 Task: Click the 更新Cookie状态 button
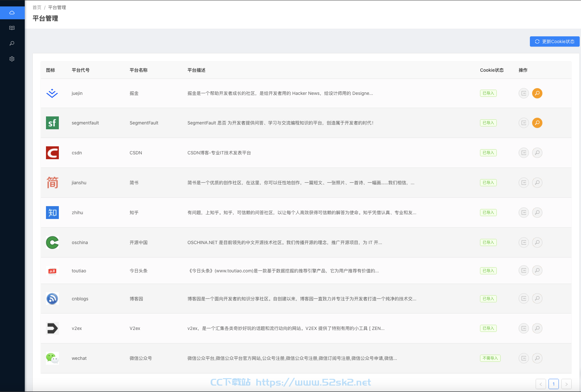coord(555,41)
